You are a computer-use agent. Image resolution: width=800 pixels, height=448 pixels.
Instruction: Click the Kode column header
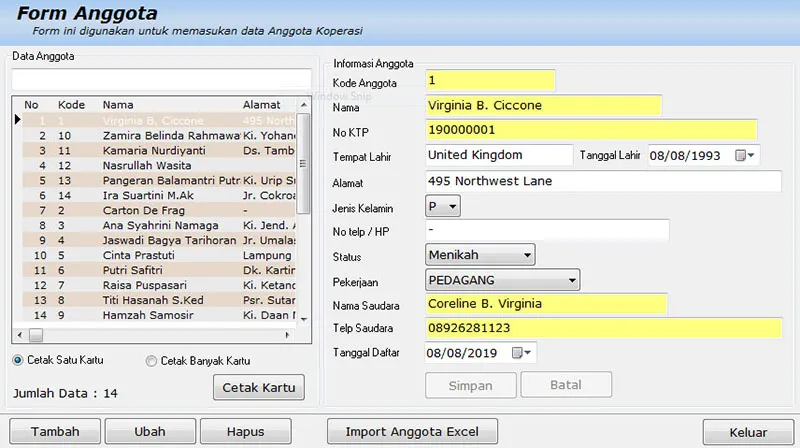point(71,105)
